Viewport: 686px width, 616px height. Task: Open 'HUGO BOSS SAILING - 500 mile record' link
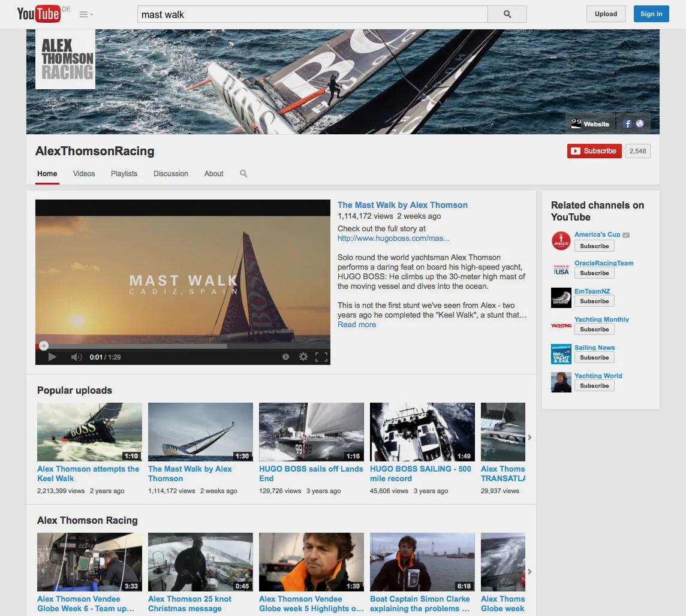(420, 473)
